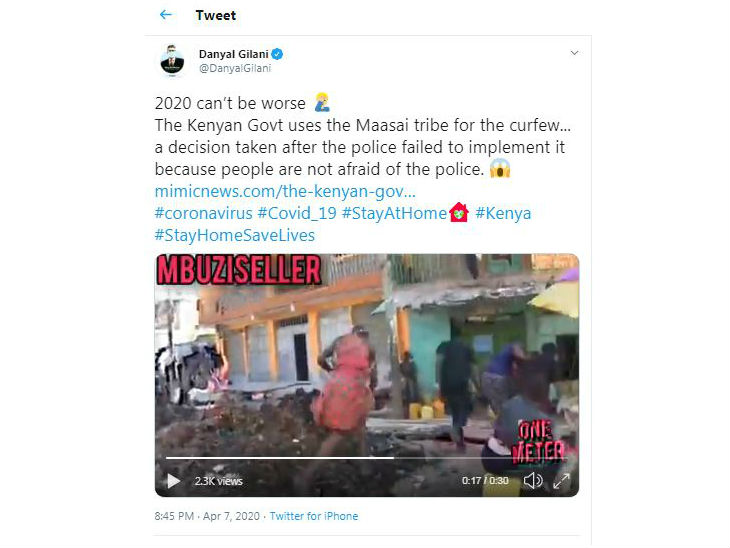Viewport: 730px width, 548px height.
Task: Click the Danyal Gilani display name
Action: pos(232,53)
